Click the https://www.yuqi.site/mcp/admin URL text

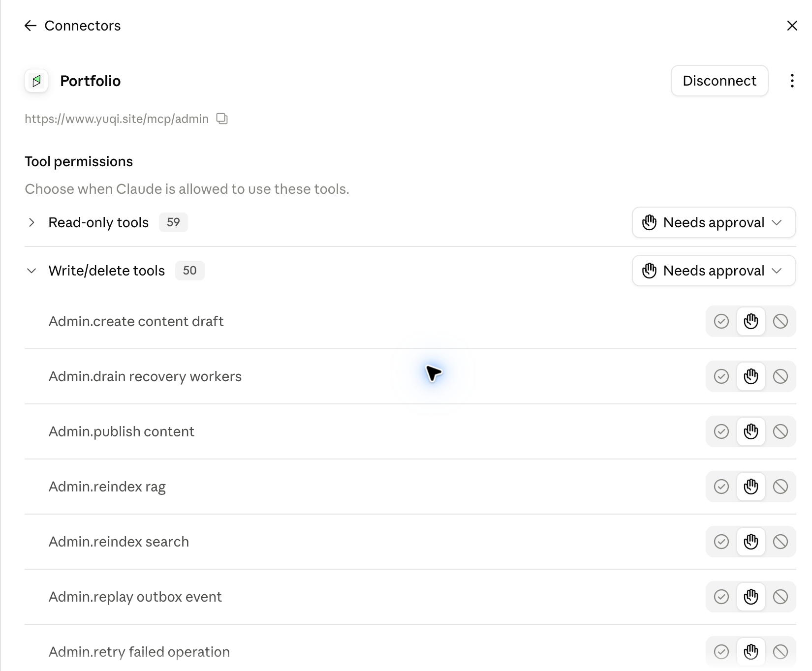pyautogui.click(x=117, y=119)
